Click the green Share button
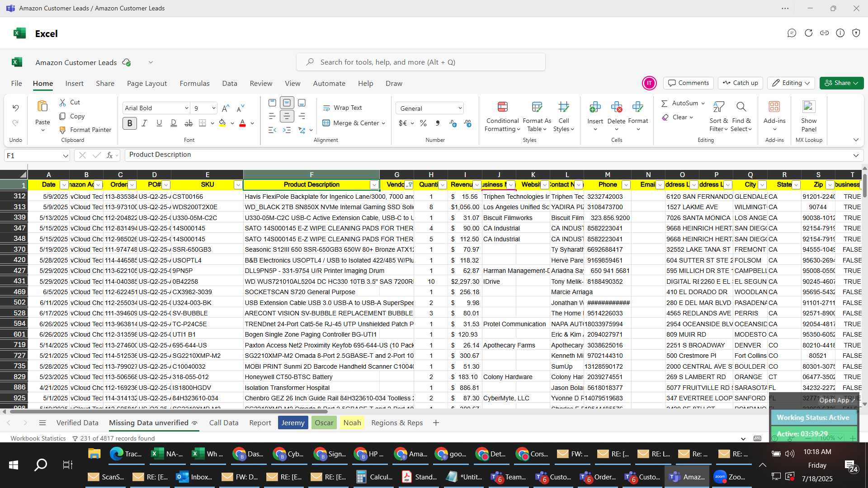Screen dimensions: 868x488 (841, 83)
